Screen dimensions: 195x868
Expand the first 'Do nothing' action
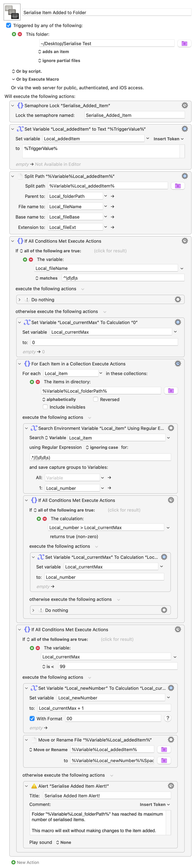click(x=19, y=300)
